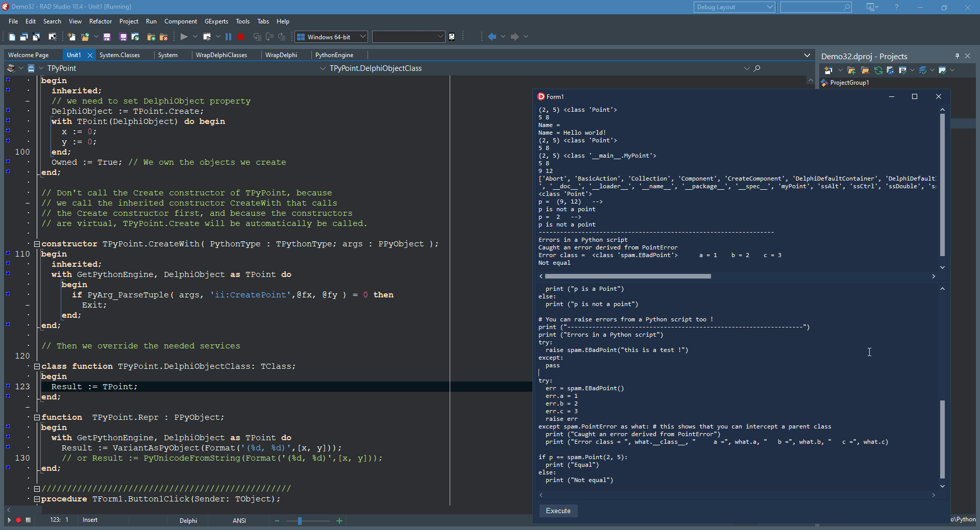Click the blue Back navigation arrow
Image resolution: width=980 pixels, height=530 pixels.
492,37
